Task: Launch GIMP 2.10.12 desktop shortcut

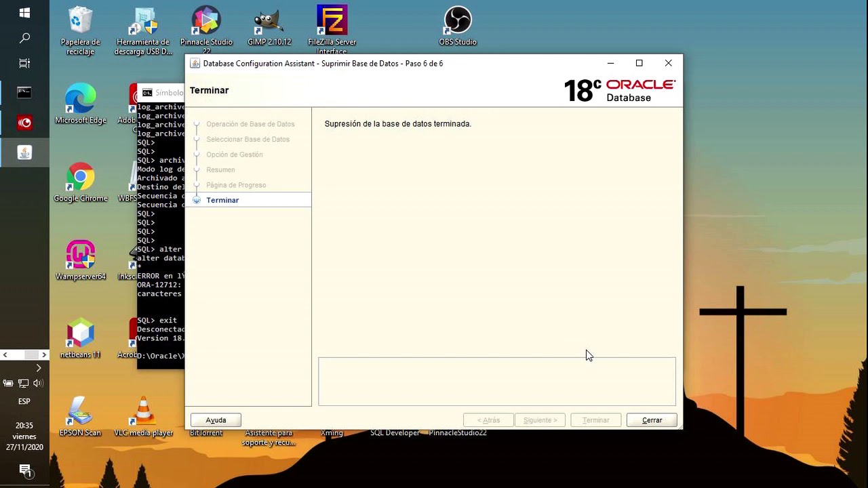Action: (x=269, y=27)
